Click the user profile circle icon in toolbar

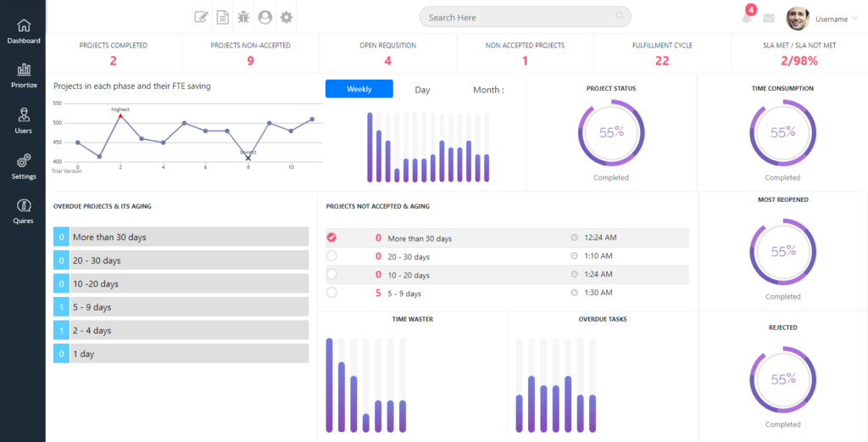265,17
